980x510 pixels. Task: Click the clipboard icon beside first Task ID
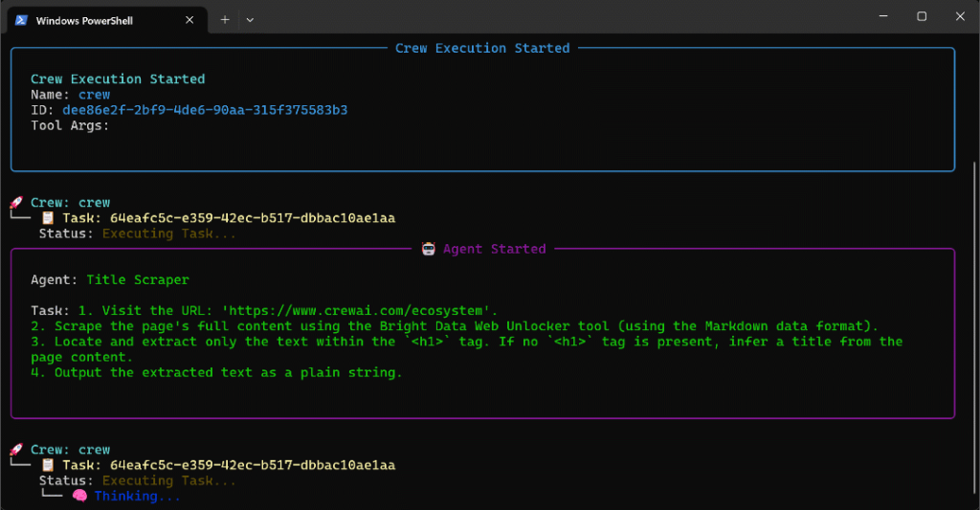point(48,218)
